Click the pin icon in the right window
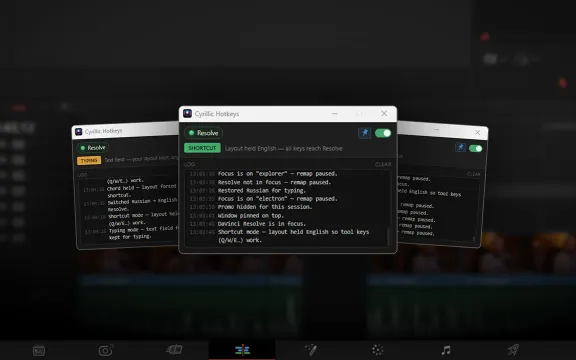 460,147
